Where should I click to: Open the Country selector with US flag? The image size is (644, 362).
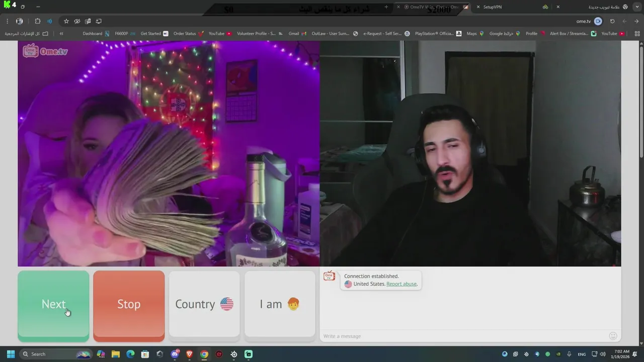pos(204,304)
